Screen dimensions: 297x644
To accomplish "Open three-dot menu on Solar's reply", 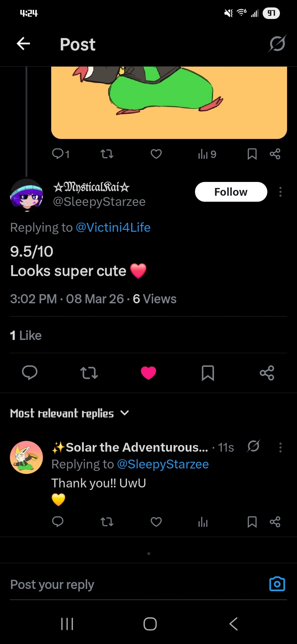I will (x=281, y=447).
